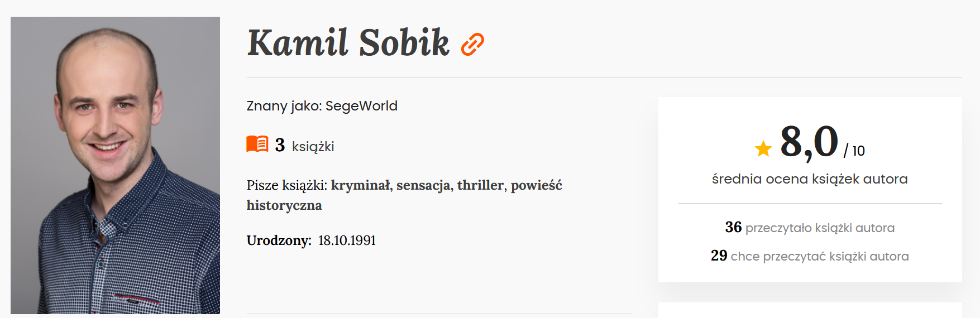
Task: Click the 36 readers count
Action: pos(733,227)
